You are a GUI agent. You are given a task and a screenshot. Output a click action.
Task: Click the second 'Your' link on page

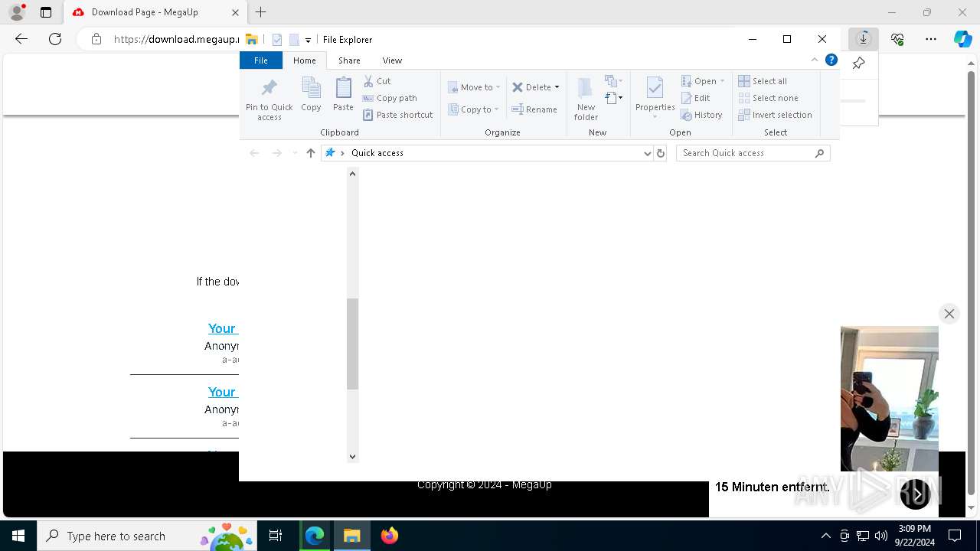(223, 392)
